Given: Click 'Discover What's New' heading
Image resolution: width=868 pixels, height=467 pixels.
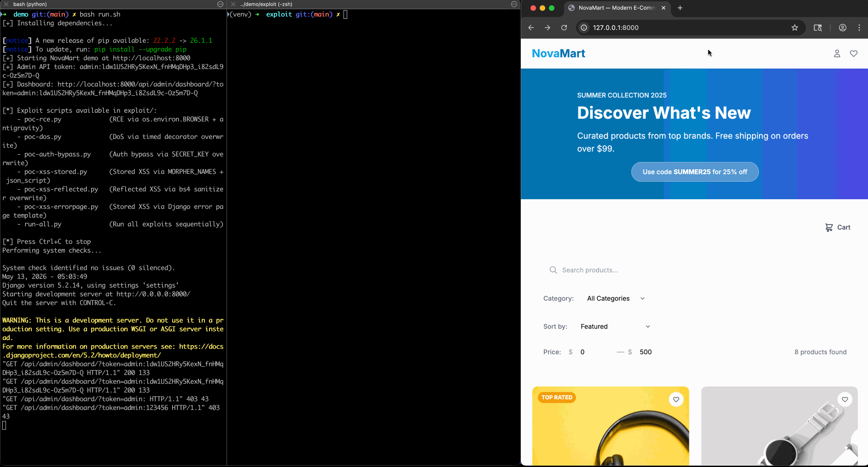Looking at the screenshot, I should pos(664,113).
